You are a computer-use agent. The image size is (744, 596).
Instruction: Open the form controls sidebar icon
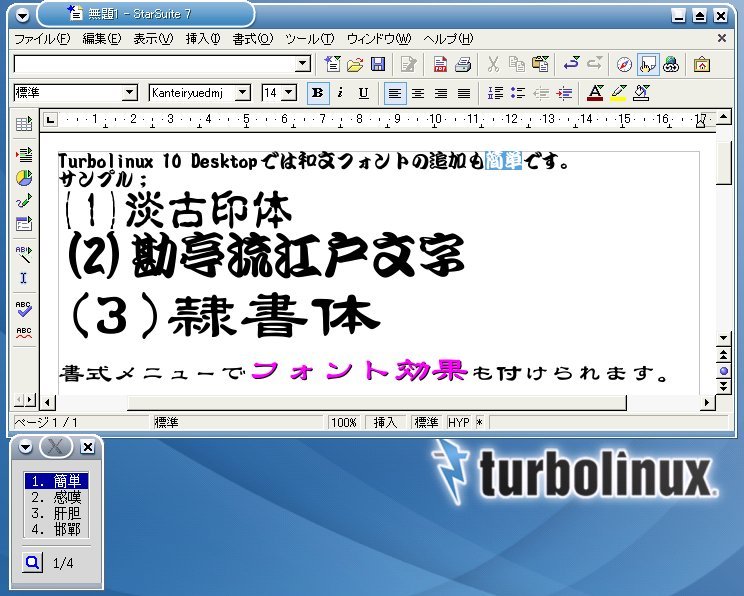[24, 223]
